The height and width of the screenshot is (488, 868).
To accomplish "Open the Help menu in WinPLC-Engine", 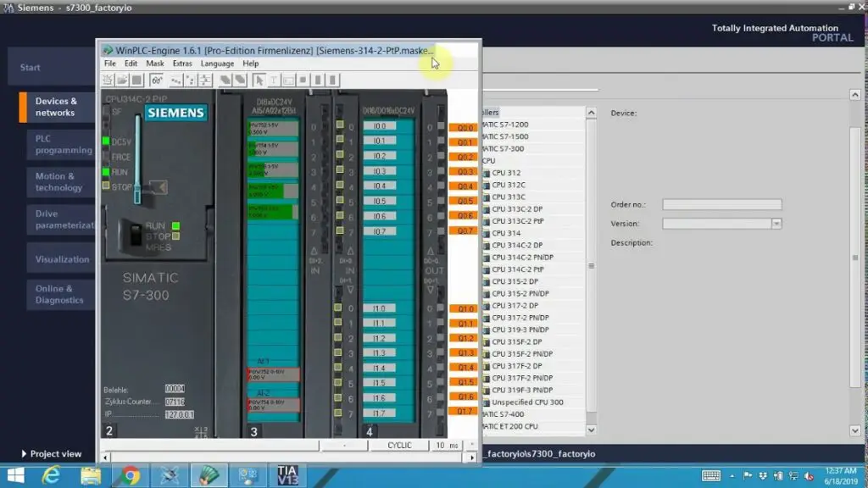I will [251, 64].
